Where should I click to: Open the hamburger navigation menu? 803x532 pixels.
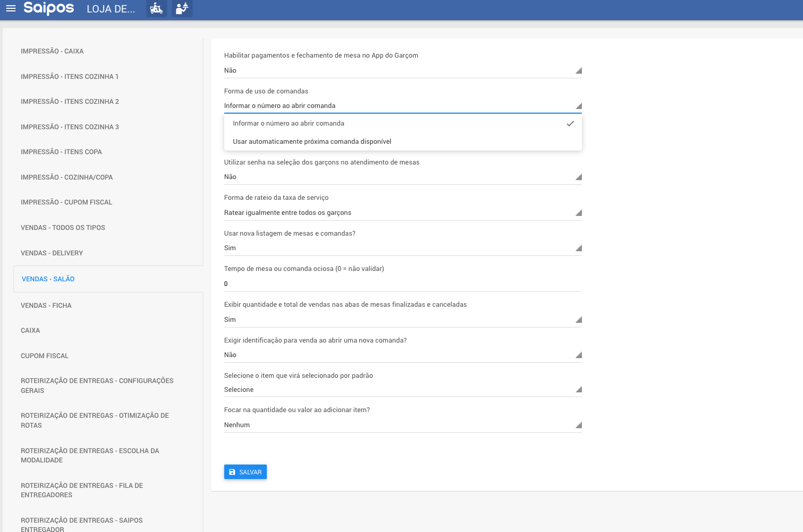[11, 8]
